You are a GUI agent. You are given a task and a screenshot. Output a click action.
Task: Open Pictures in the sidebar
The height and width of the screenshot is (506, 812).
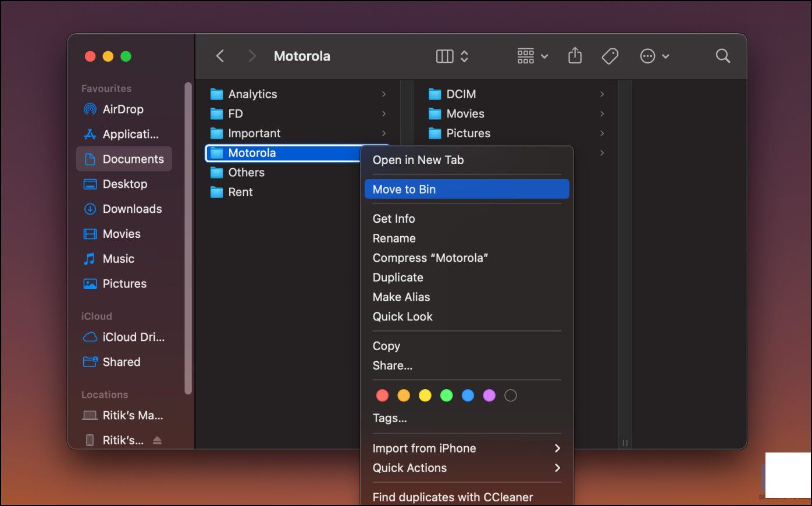124,284
